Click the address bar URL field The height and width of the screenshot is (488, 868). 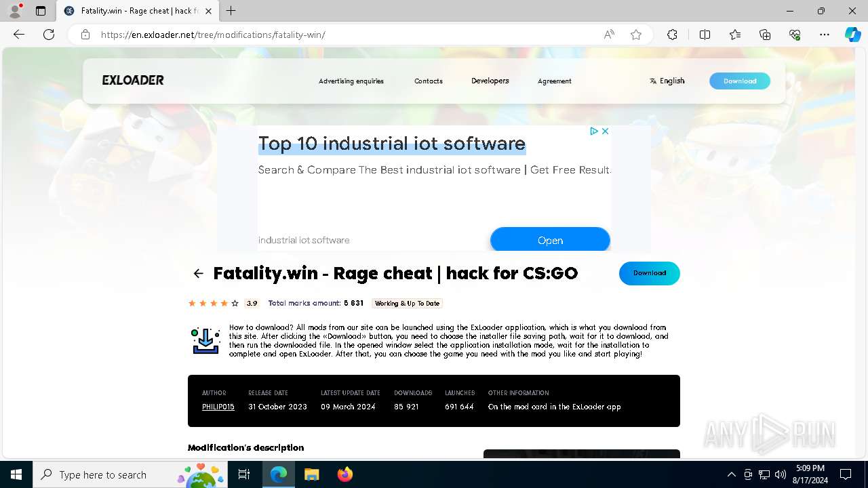(346, 35)
